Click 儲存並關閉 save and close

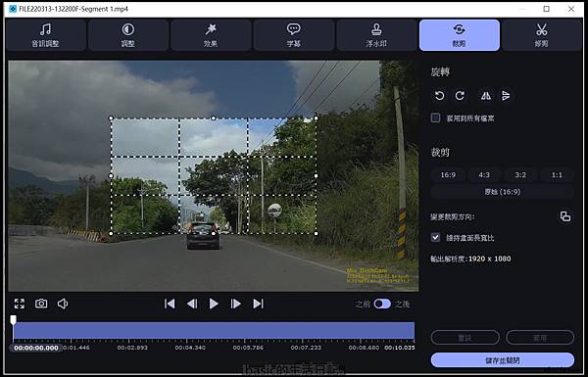tap(503, 360)
